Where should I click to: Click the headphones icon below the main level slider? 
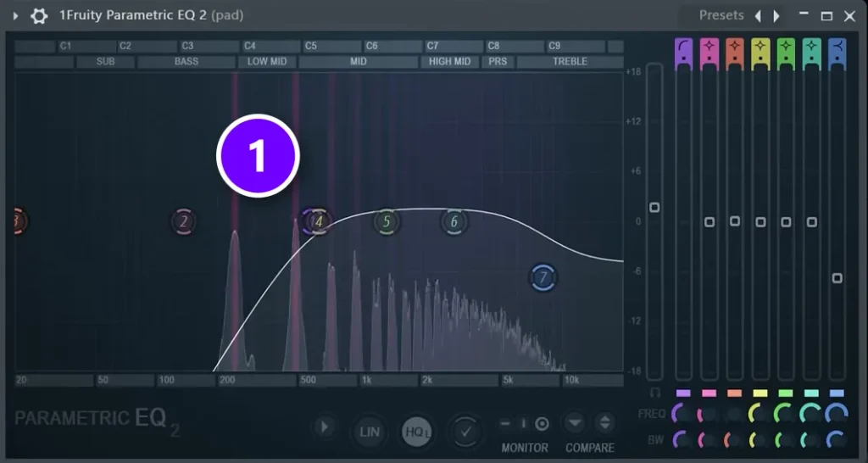654,393
